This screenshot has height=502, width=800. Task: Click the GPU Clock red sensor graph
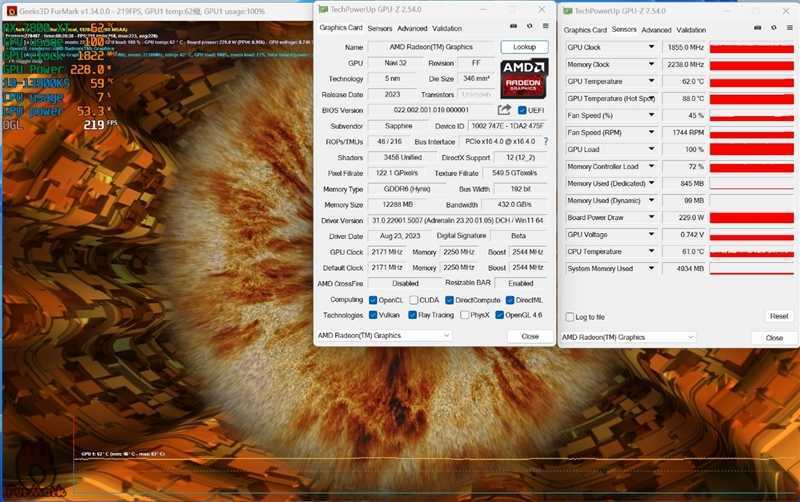coord(752,47)
